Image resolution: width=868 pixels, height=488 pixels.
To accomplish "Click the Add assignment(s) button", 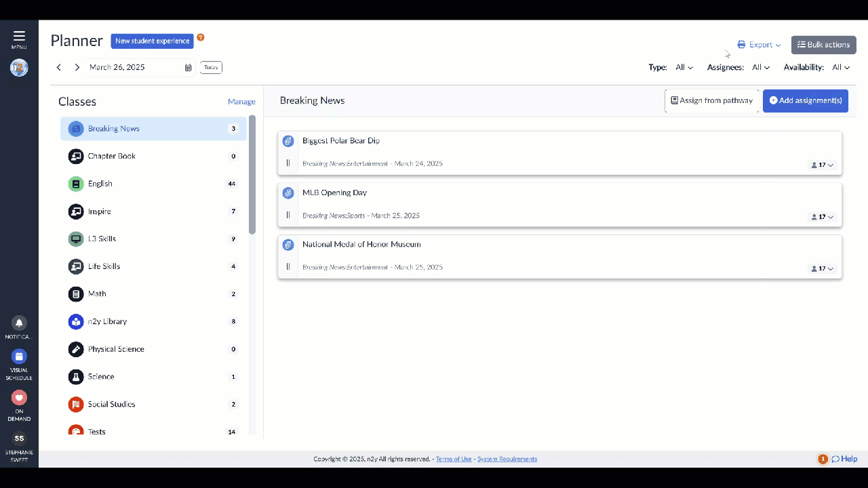I will click(805, 100).
